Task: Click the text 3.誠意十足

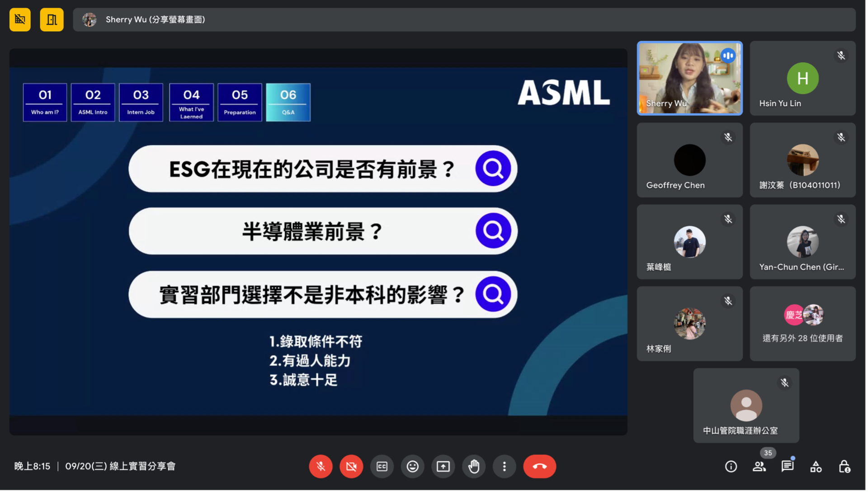Action: (304, 381)
